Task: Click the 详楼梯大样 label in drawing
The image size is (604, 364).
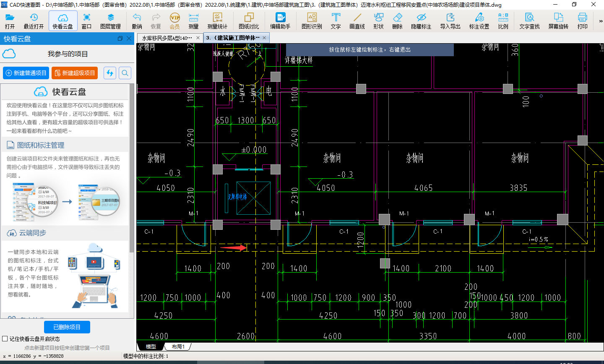Action: [299, 60]
